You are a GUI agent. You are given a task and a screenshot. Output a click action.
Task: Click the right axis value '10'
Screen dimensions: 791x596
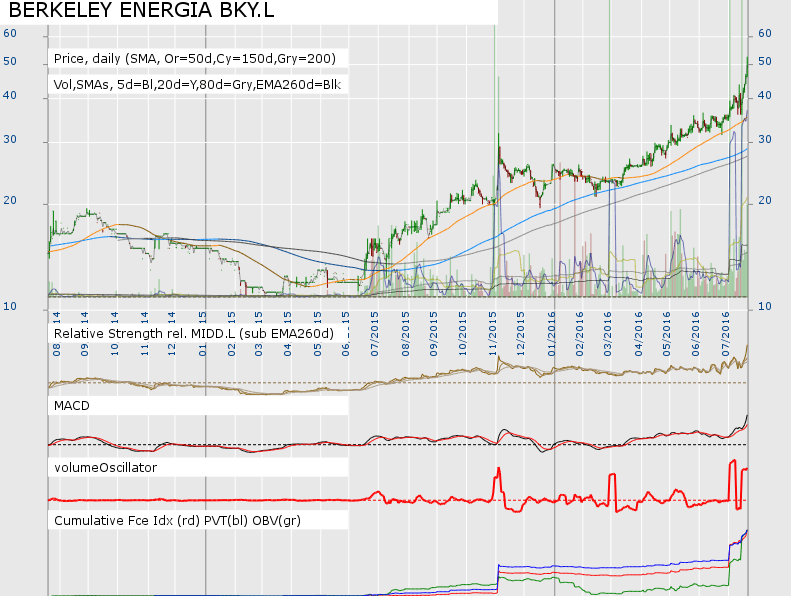765,306
